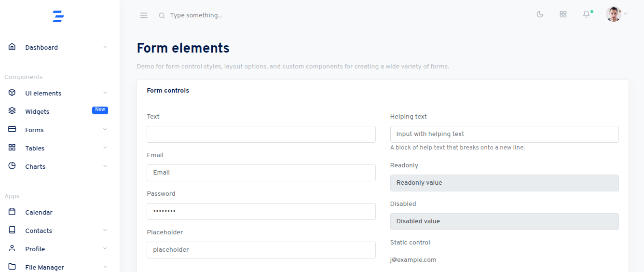Image resolution: width=644 pixels, height=272 pixels.
Task: Click the user avatar photo
Action: click(613, 14)
